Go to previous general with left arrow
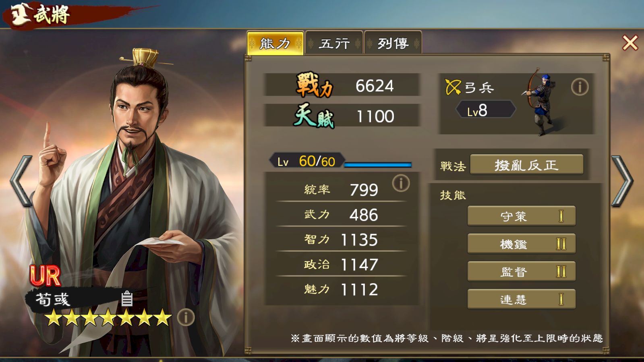The height and width of the screenshot is (362, 644). [21, 181]
